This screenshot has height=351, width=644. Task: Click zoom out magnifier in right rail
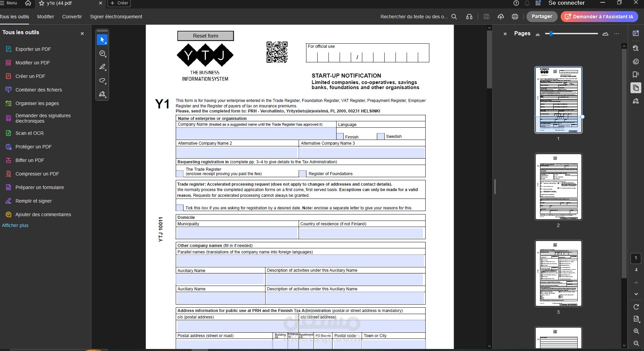pos(636,343)
